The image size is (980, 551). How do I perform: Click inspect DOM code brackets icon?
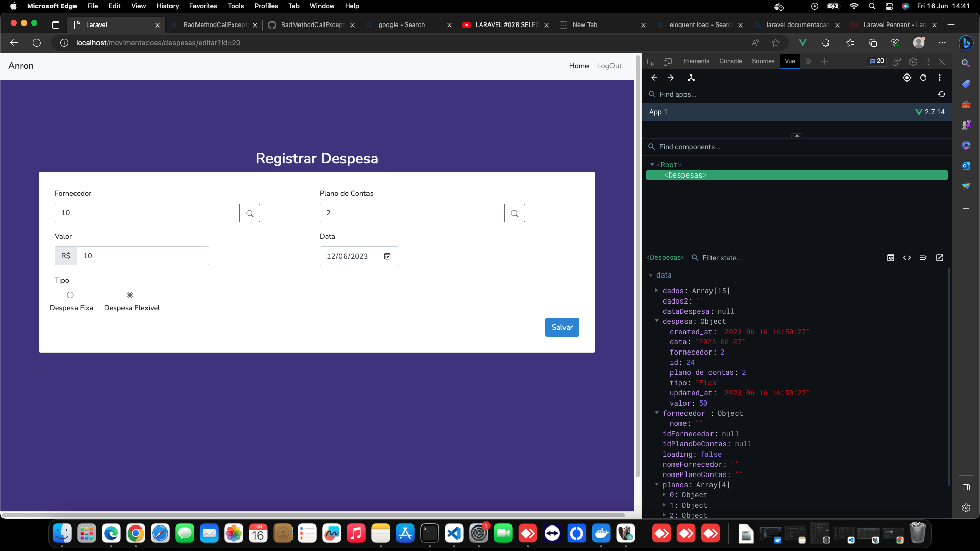point(907,258)
